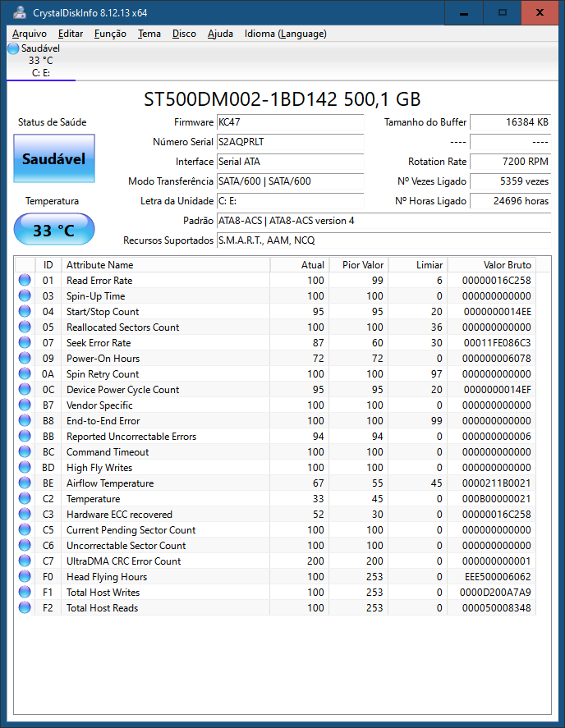Click the Letra da Unidade field

pos(291,201)
